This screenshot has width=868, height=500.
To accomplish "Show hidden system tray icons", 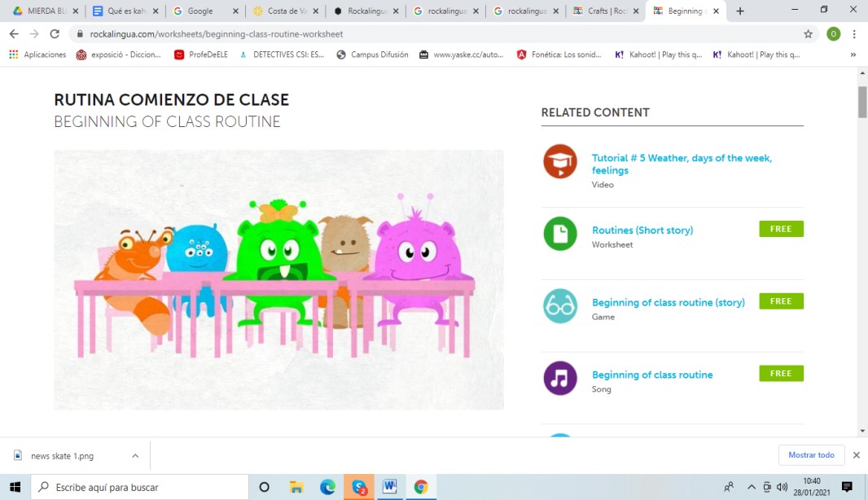I will coord(752,487).
